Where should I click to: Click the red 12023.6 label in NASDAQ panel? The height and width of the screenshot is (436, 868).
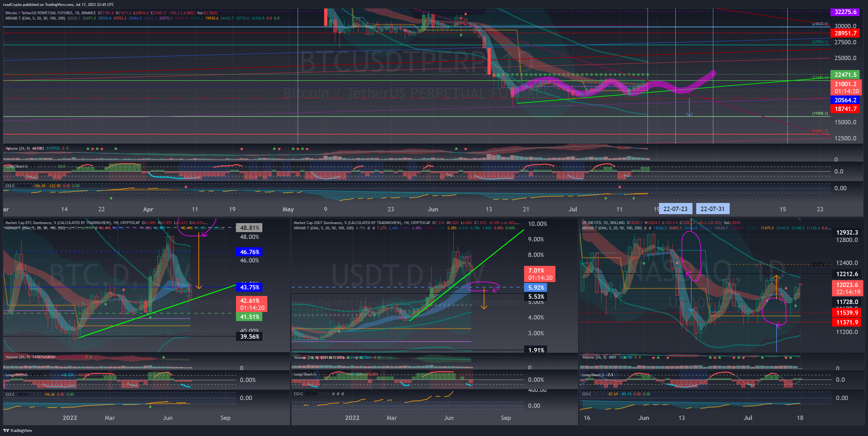[848, 288]
